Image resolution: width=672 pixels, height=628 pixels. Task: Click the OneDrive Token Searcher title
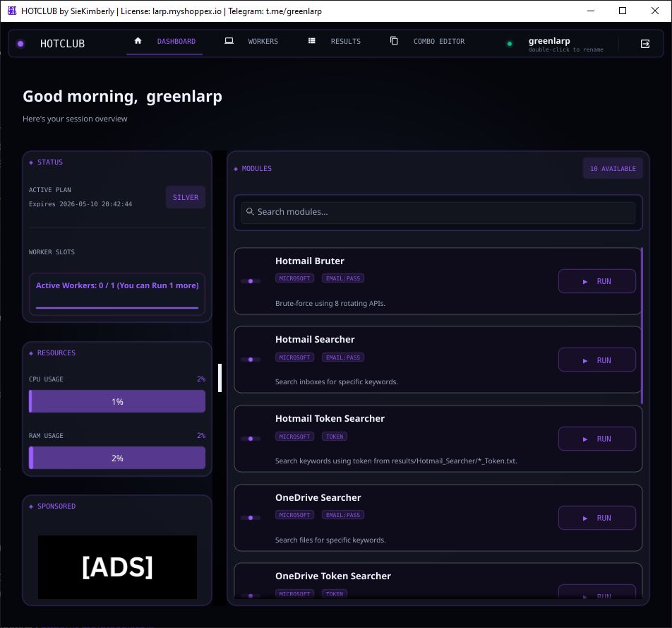pos(333,576)
